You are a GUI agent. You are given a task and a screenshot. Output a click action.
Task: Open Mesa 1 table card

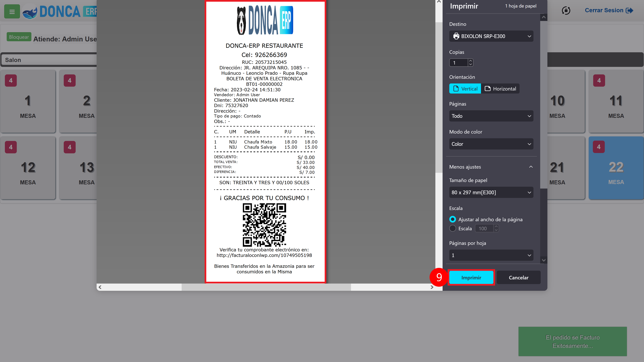28,101
